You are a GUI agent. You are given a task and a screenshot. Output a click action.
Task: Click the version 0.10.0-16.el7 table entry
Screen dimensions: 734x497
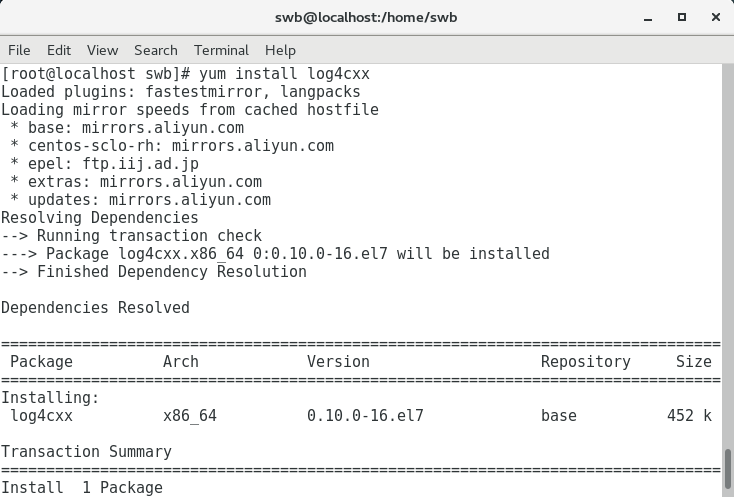coord(365,416)
